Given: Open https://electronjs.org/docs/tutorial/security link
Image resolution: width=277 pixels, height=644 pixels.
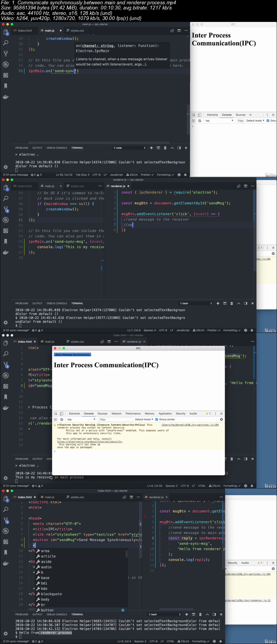Looking at the screenshot, I should coord(90,442).
